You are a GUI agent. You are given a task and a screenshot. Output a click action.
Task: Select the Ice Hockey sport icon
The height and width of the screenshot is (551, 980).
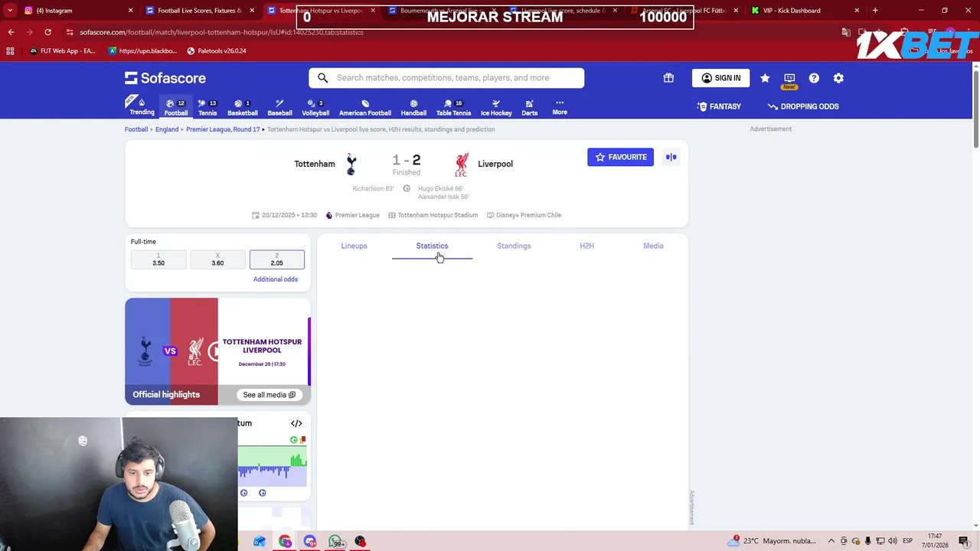(x=496, y=107)
